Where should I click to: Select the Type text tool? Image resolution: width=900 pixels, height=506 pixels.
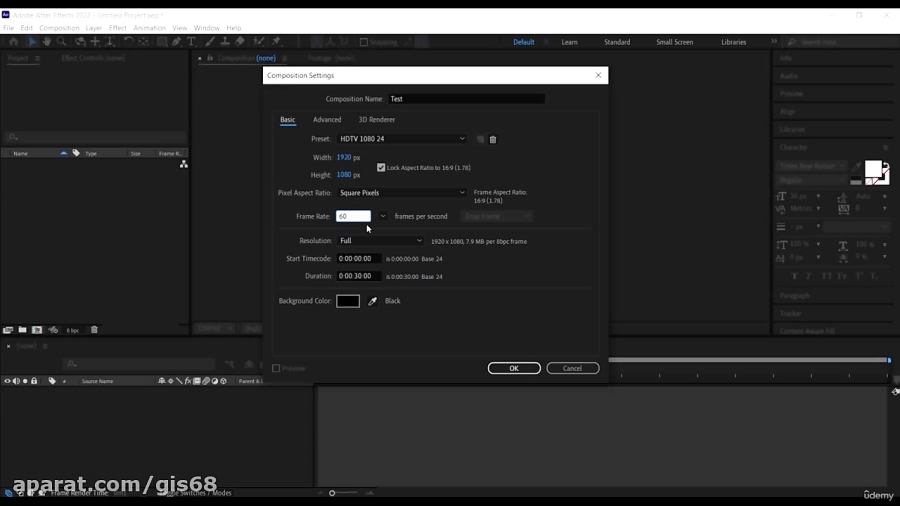pos(191,41)
